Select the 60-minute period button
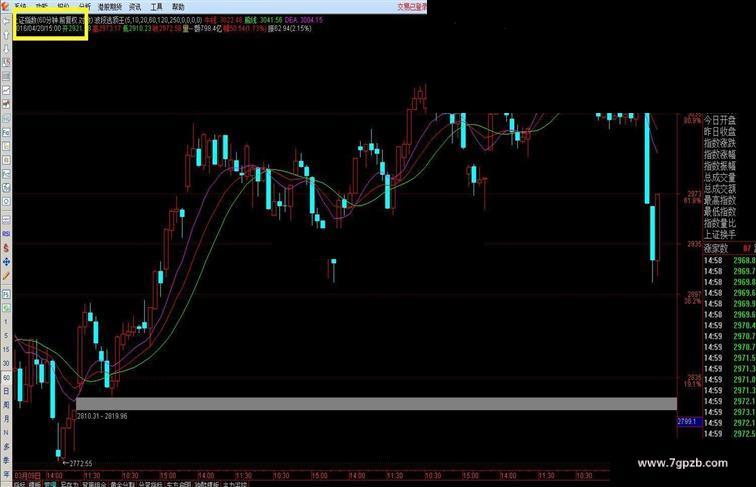 point(6,378)
